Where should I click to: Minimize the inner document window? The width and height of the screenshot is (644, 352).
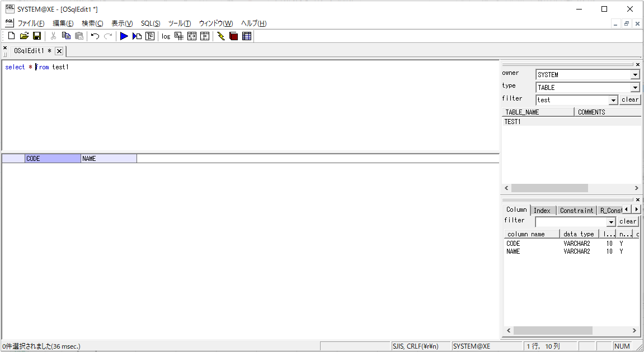pos(615,24)
